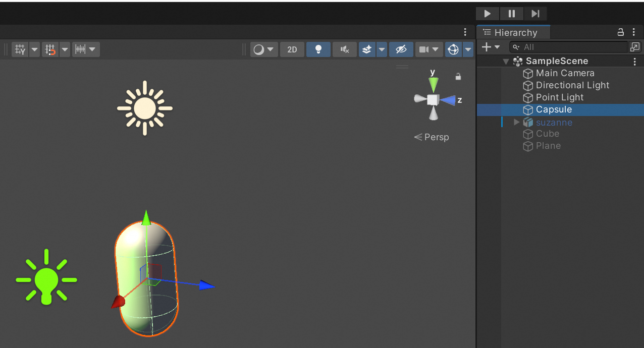This screenshot has width=644, height=348.
Task: Toggle grid snapping magnet icon
Action: 50,49
